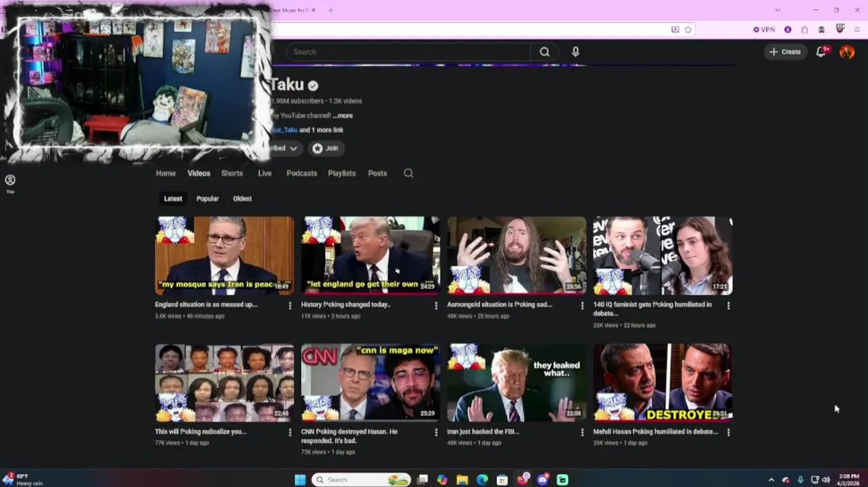868x487 pixels.
Task: Switch to the Shorts tab
Action: pos(232,173)
